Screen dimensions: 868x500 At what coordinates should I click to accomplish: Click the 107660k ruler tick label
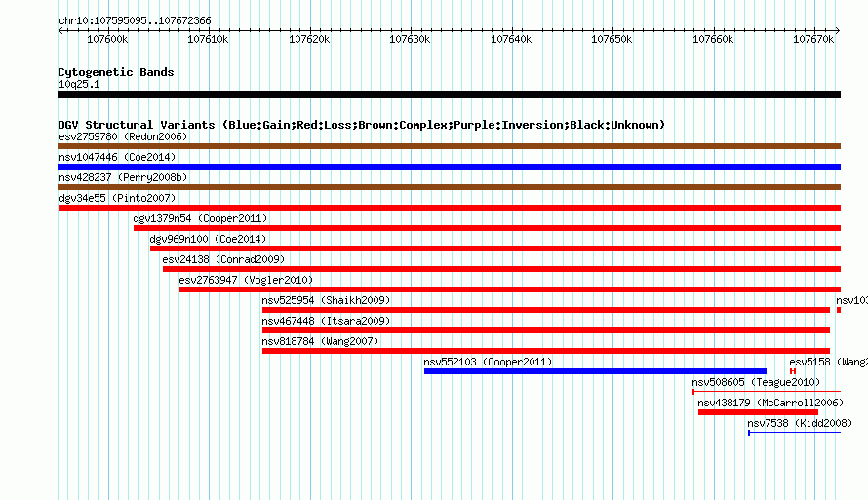713,39
